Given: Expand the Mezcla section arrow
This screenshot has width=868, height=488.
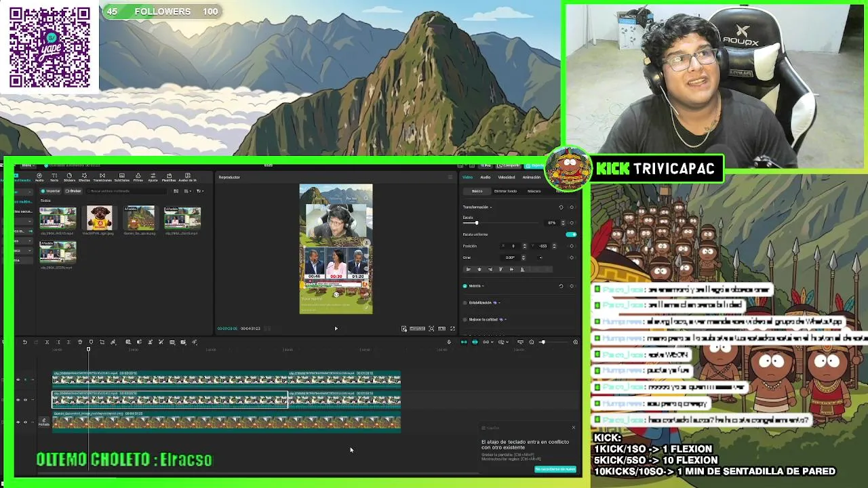Looking at the screenshot, I should (x=483, y=286).
